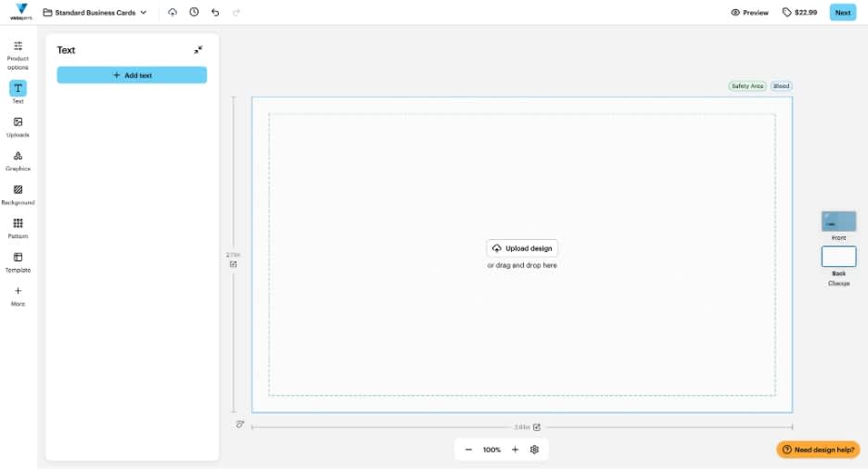The height and width of the screenshot is (469, 868).
Task: Open Need design help
Action: [x=818, y=450]
